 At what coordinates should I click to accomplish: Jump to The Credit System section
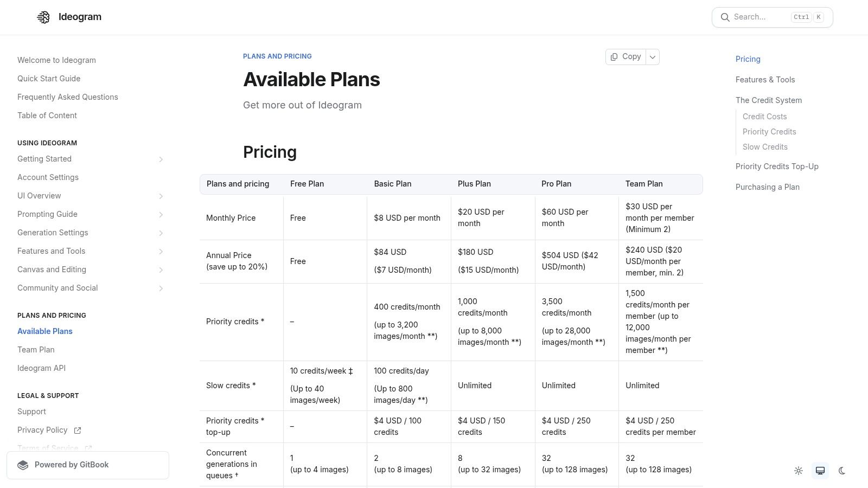point(768,100)
